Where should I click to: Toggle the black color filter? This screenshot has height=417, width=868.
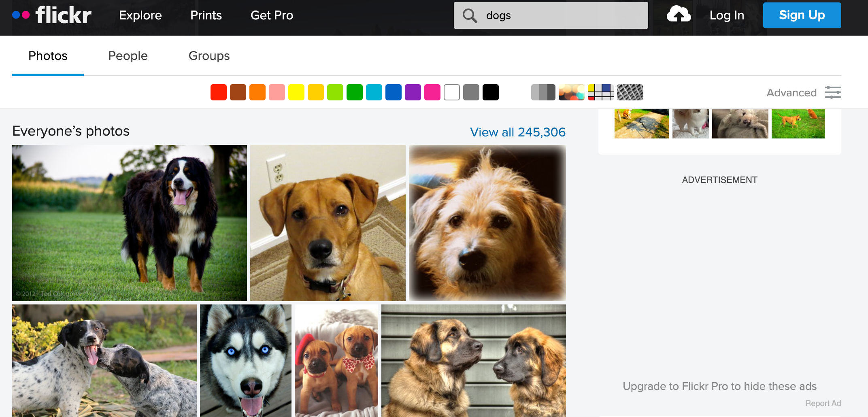click(491, 92)
